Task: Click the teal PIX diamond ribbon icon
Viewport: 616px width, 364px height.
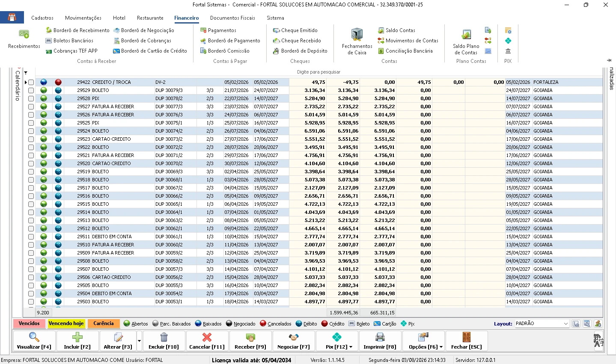Action: (x=508, y=41)
